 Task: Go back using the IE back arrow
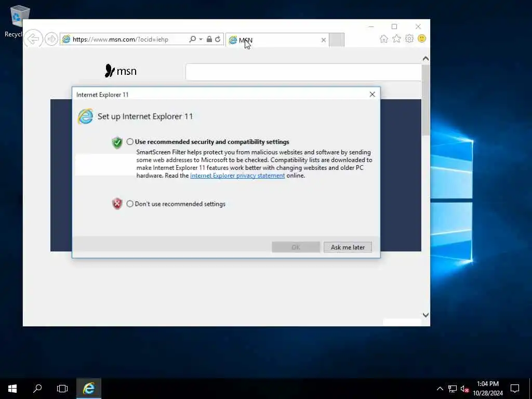[x=33, y=39]
